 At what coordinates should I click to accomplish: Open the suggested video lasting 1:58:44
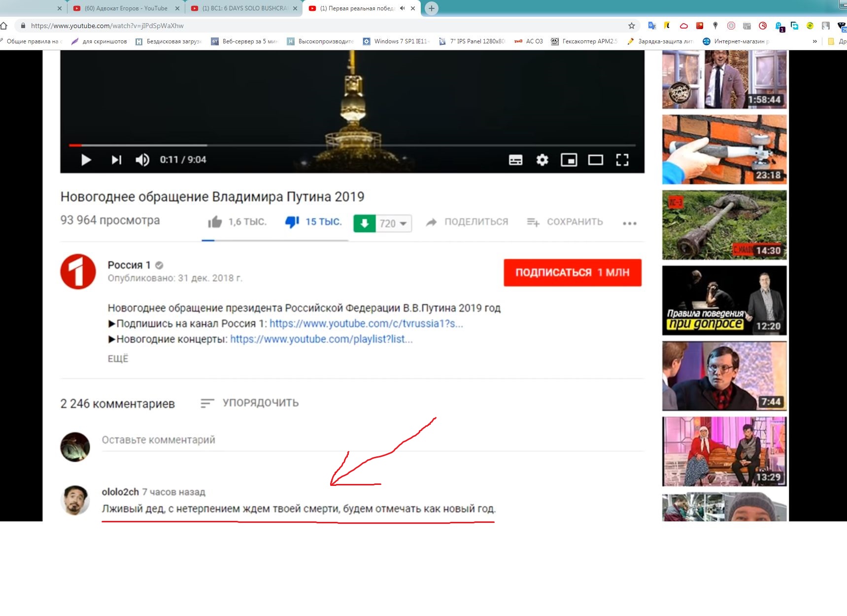(724, 79)
